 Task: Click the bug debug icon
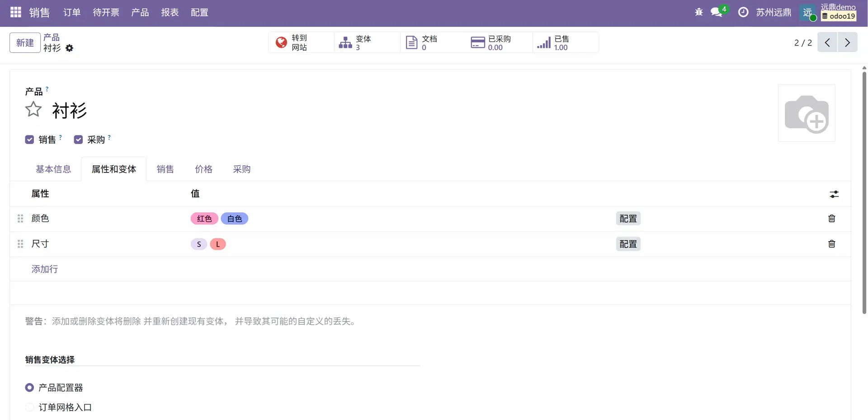coord(698,12)
